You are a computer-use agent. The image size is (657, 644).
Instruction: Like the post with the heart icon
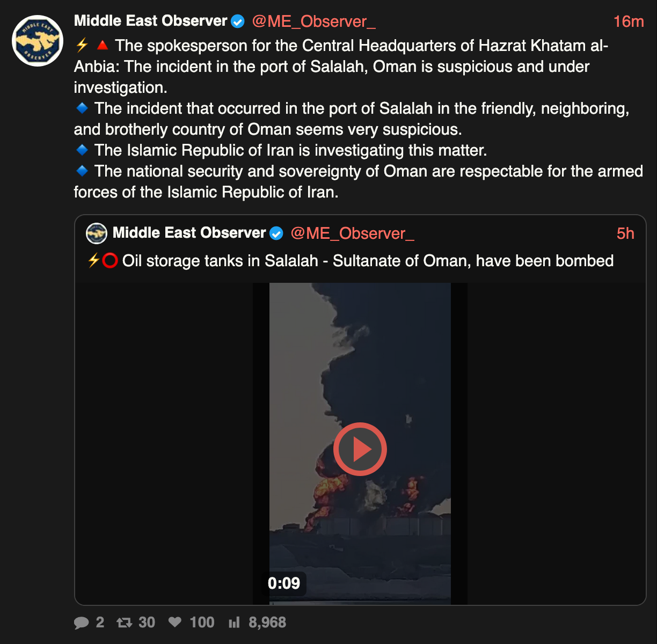point(175,623)
